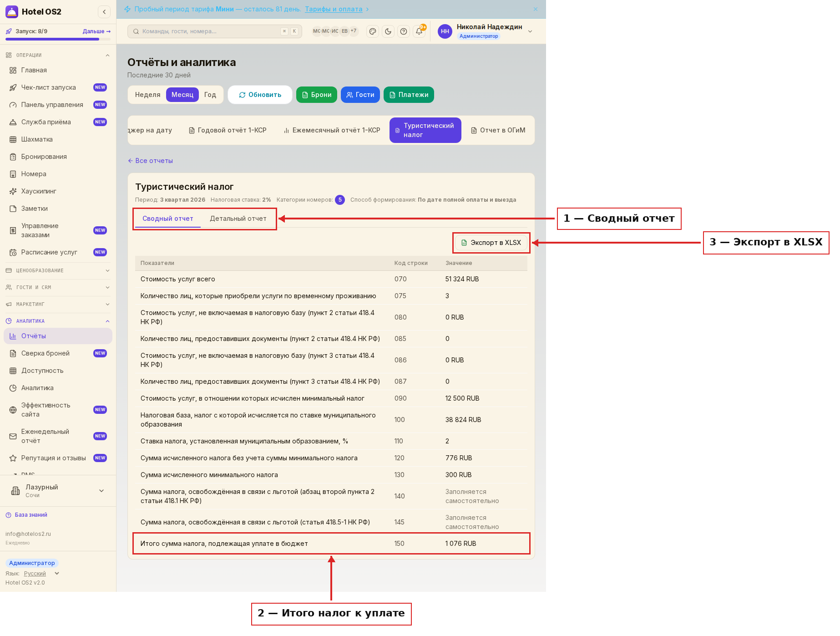Open the notifications bell
Screen dimensions: 840x636
(419, 31)
